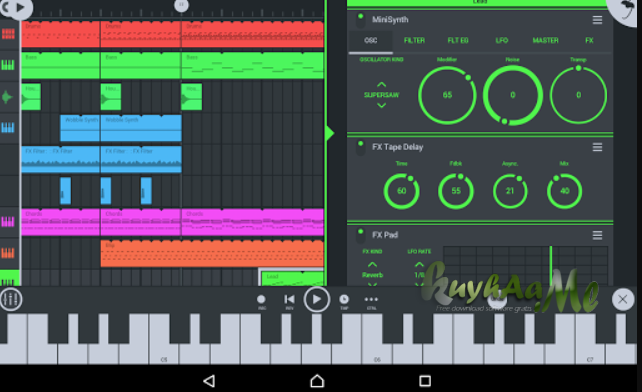The height and width of the screenshot is (392, 642).
Task: Click the FL Studio fruit logo
Action: click(626, 10)
